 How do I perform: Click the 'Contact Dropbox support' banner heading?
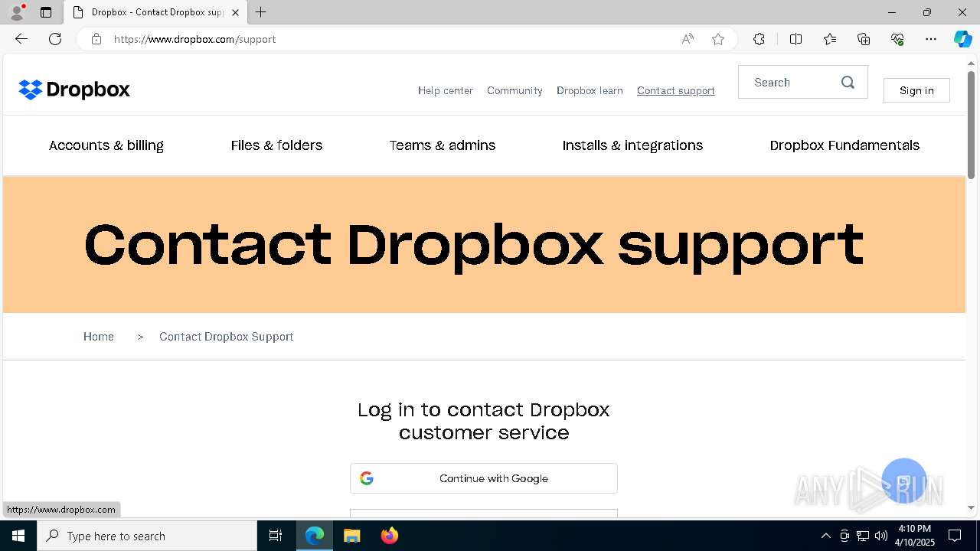click(x=474, y=245)
